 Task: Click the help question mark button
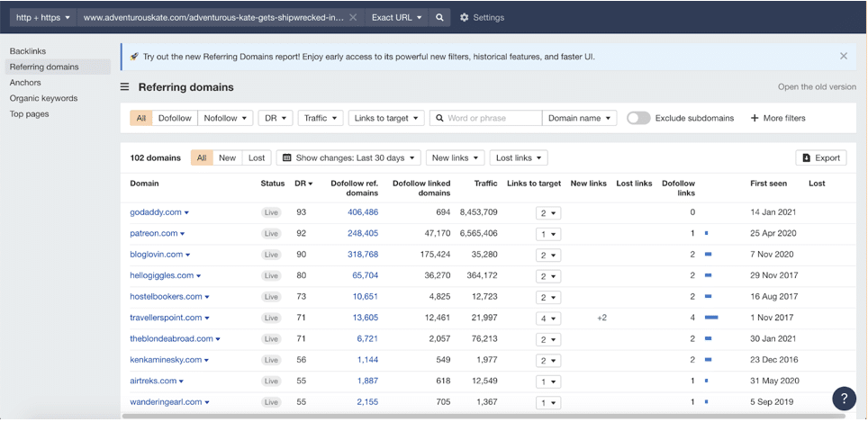point(844,399)
